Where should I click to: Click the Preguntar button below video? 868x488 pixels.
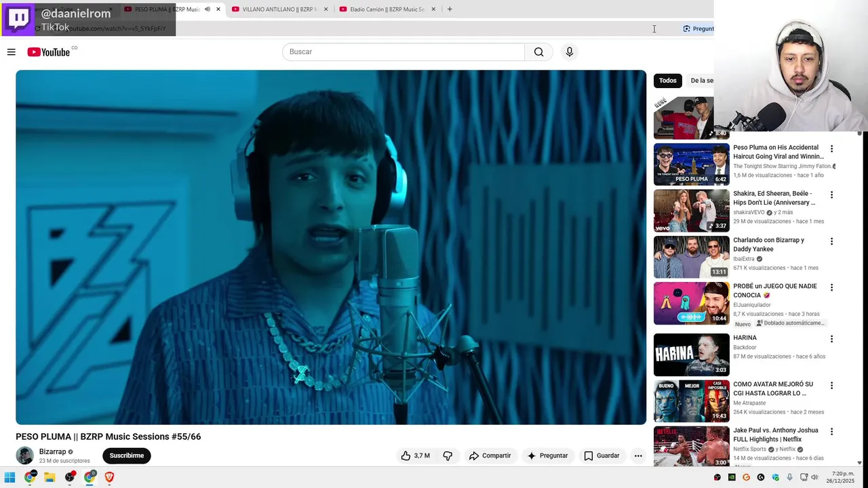pos(548,455)
